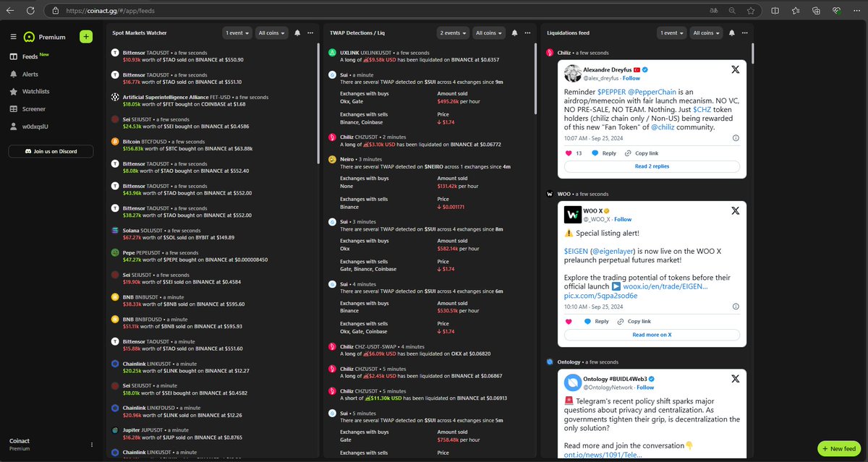Open the '2 events' dropdown in TWAP Detections

click(x=454, y=33)
